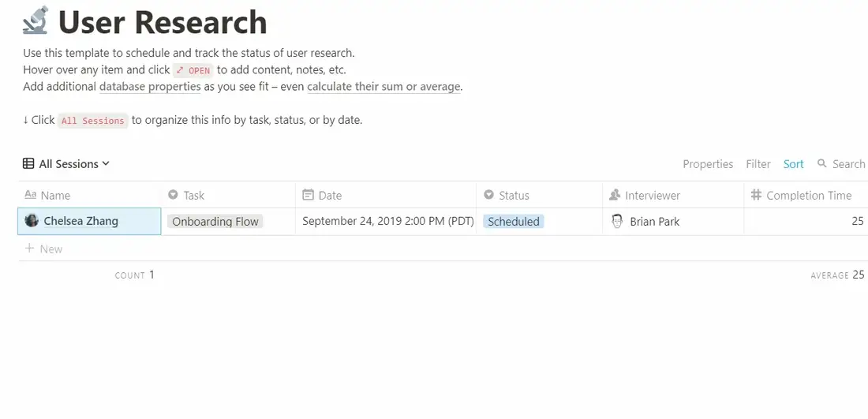The height and width of the screenshot is (419, 868).
Task: Click the Search magnifier icon
Action: (822, 164)
